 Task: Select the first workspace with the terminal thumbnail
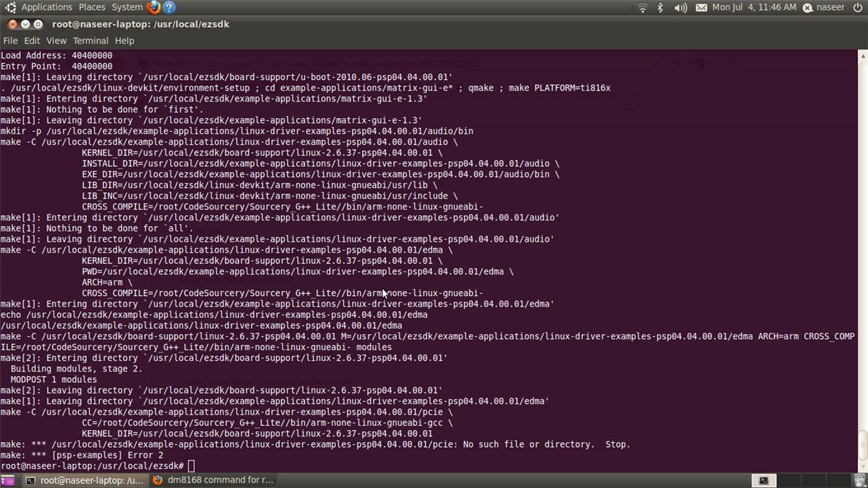764,480
